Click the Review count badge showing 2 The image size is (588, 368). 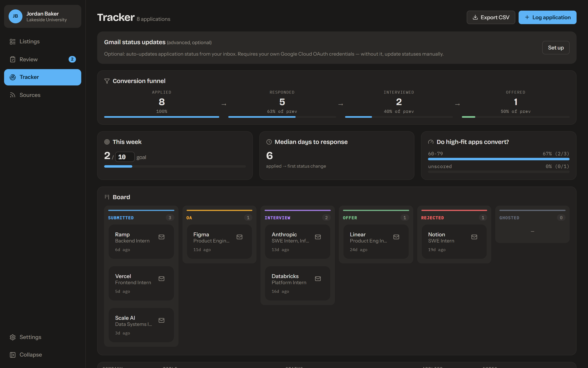72,59
